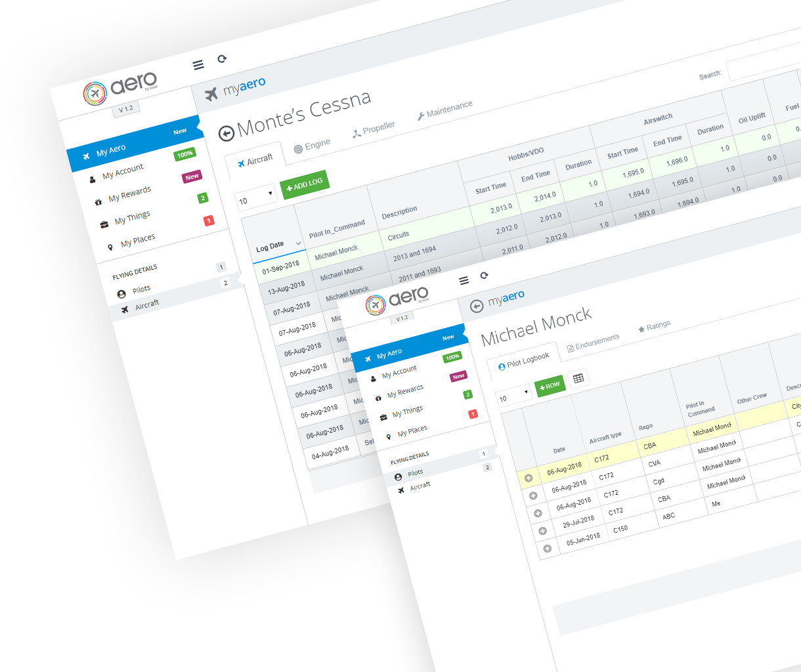
Task: Click refresh icon in Michael Monck window
Action: [x=485, y=276]
